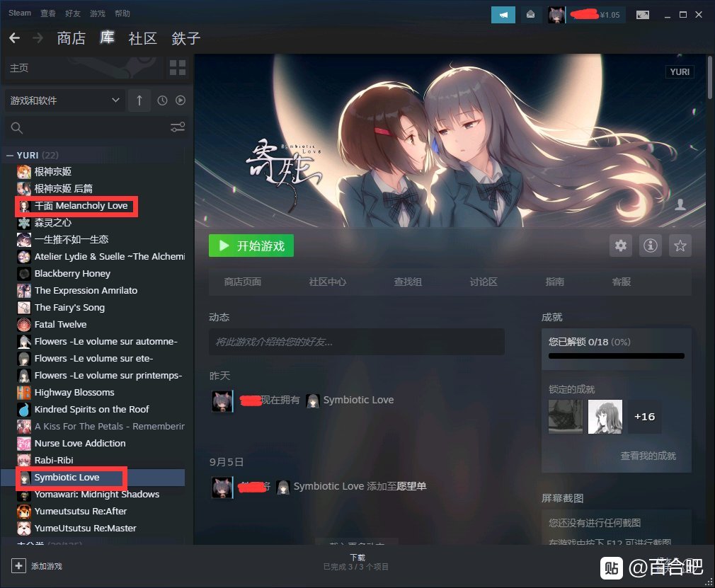Click the green Play button
This screenshot has width=715, height=588.
251,246
